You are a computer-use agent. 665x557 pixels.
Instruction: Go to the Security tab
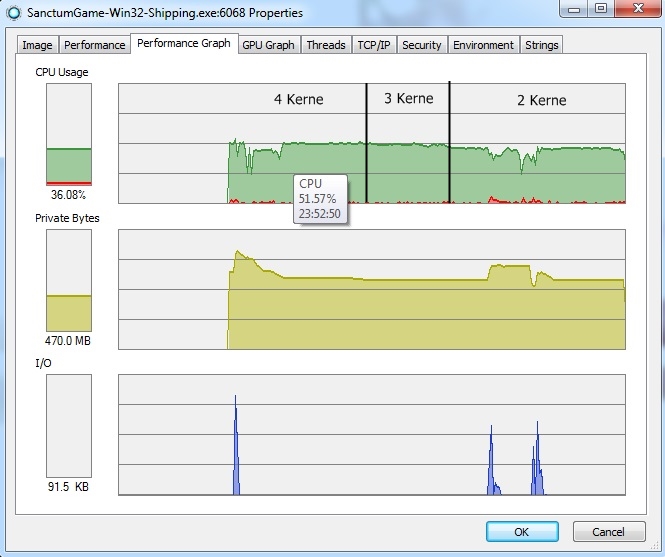(x=422, y=45)
